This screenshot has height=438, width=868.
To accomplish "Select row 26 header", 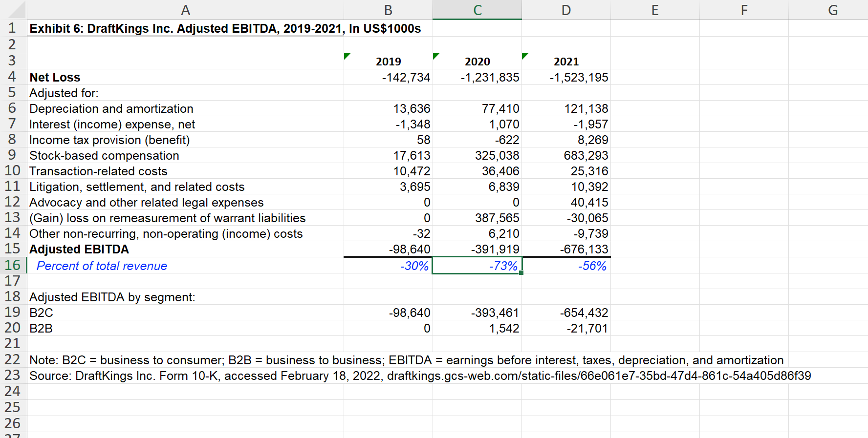I will click(x=13, y=423).
